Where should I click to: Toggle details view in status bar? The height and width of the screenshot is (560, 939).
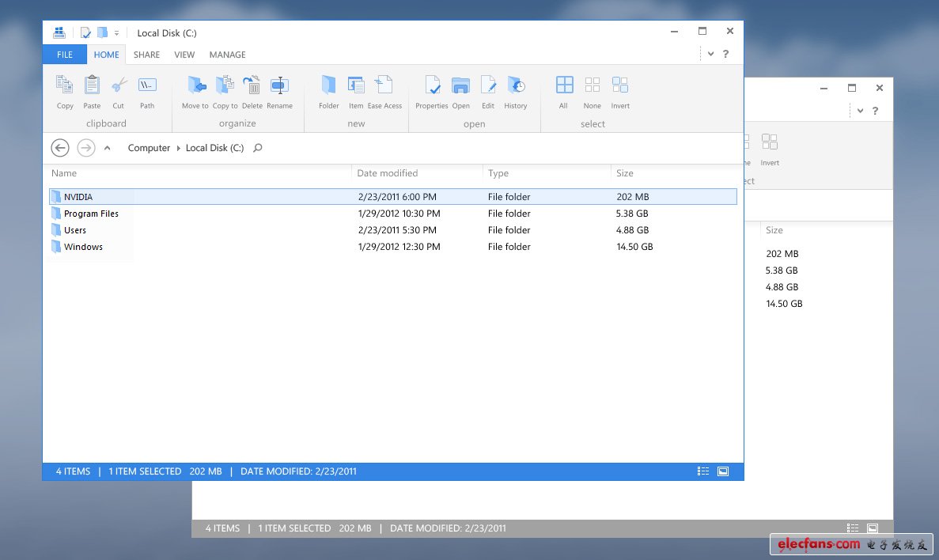[x=703, y=471]
